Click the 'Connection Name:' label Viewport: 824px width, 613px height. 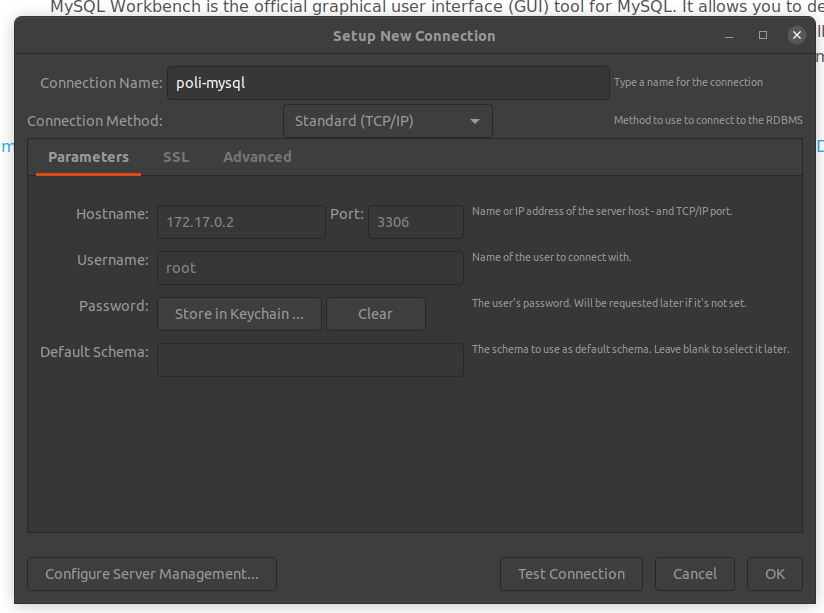[101, 83]
